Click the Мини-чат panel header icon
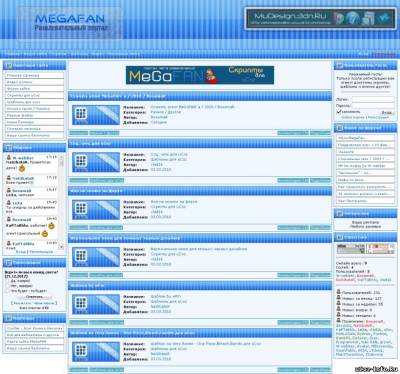This screenshot has height=374, width=400. tap(9, 147)
